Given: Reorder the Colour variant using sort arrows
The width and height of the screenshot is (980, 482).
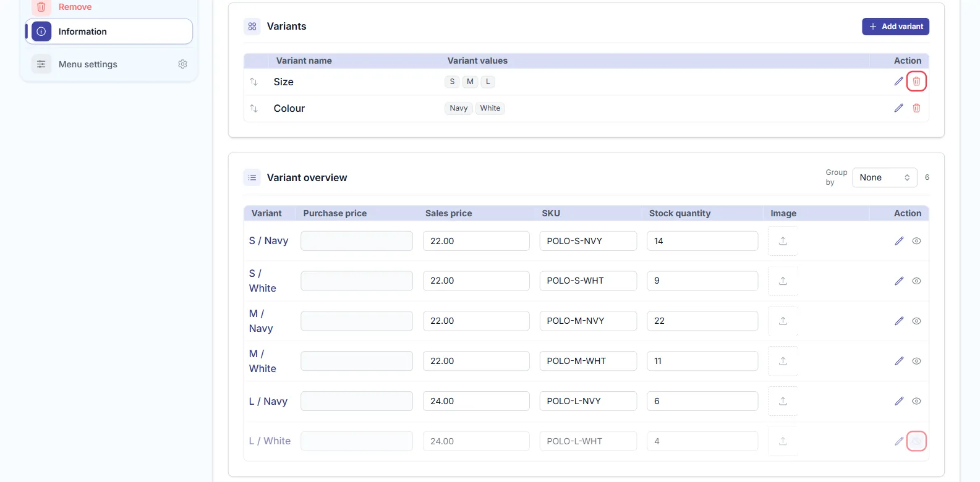Looking at the screenshot, I should pos(254,108).
